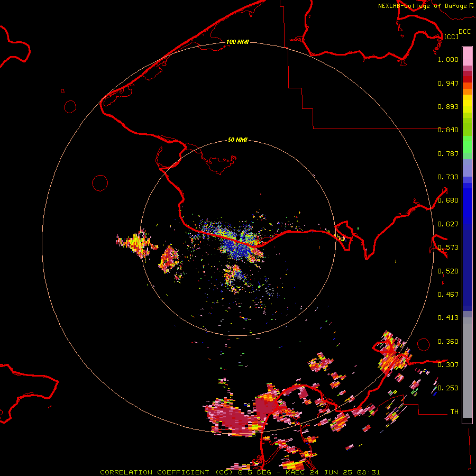The height and width of the screenshot is (476, 476).
Task: Select the 100 NMI range ring label
Action: coord(237,42)
